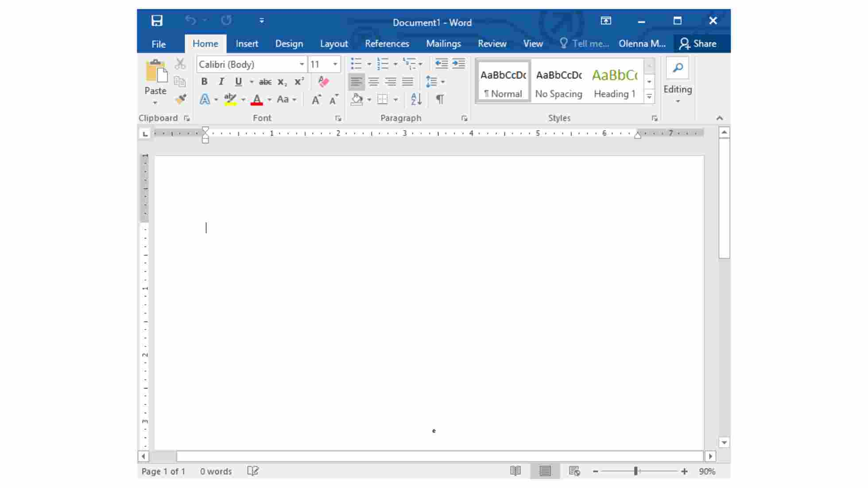Align text to the right

pyautogui.click(x=391, y=82)
